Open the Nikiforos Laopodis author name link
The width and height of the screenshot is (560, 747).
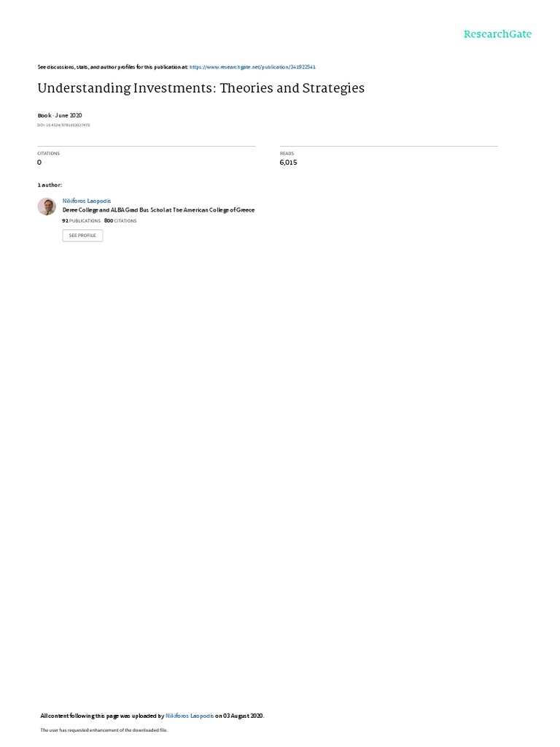(87, 201)
